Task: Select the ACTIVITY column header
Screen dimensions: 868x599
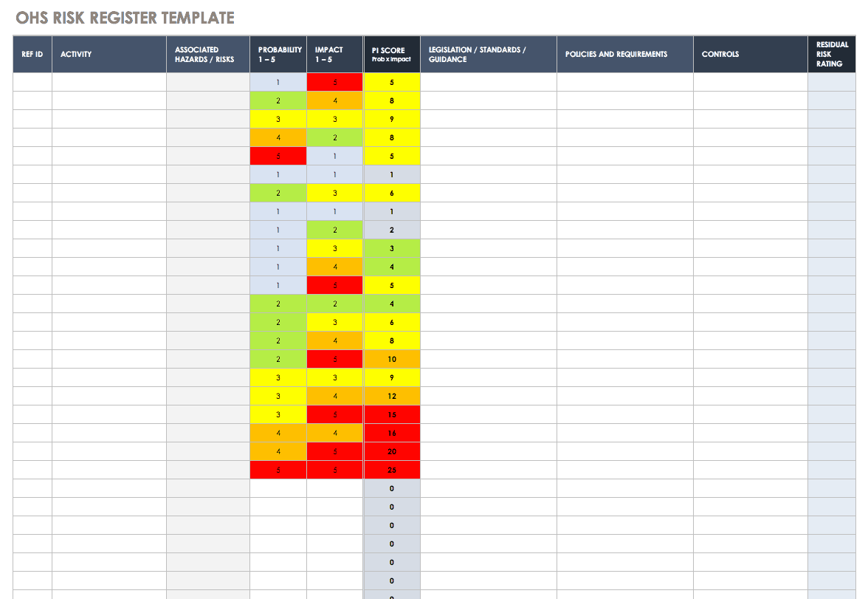Action: pyautogui.click(x=77, y=53)
